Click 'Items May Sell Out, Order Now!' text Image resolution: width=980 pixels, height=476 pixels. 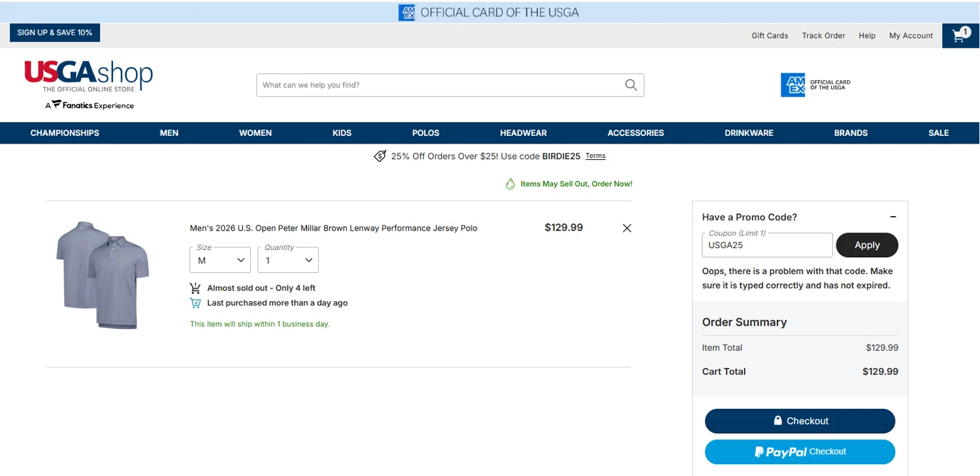[576, 184]
